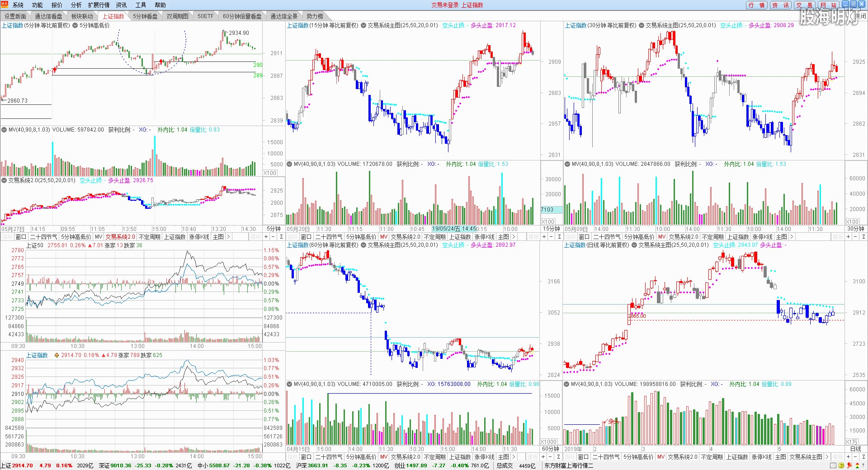Open the 扩展行情 menu

pyautogui.click(x=99, y=5)
